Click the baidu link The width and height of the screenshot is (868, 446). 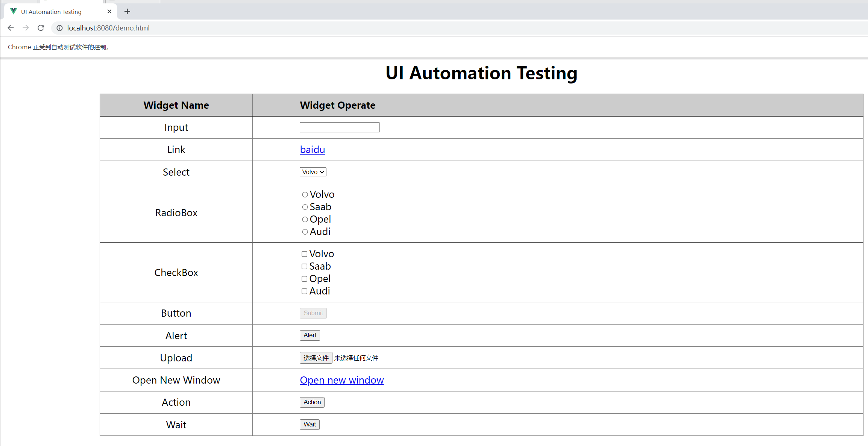[312, 150]
